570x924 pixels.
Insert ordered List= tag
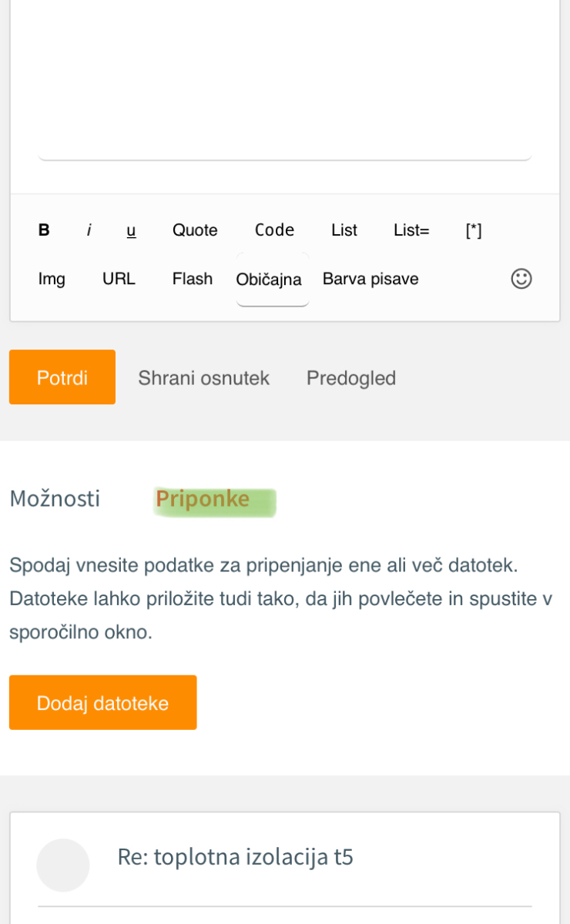click(x=411, y=230)
